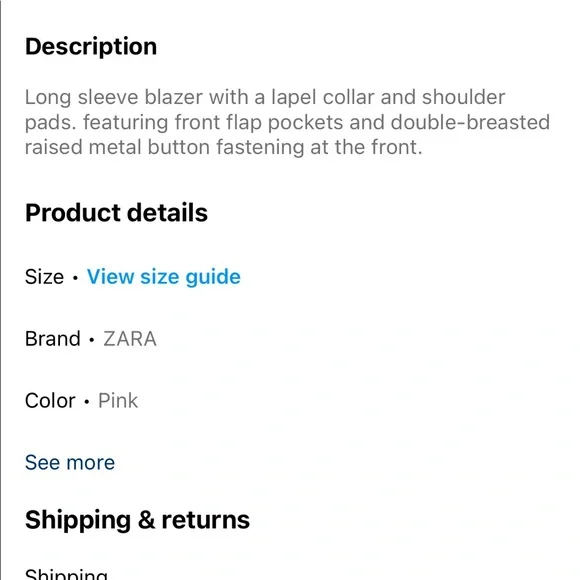
Task: Select the Product details heading
Action: (117, 213)
